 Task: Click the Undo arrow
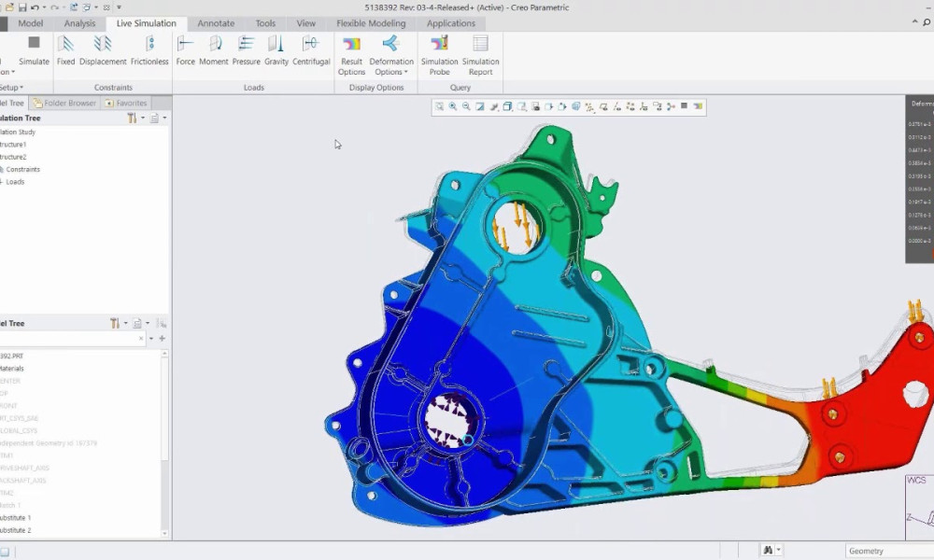tap(35, 7)
